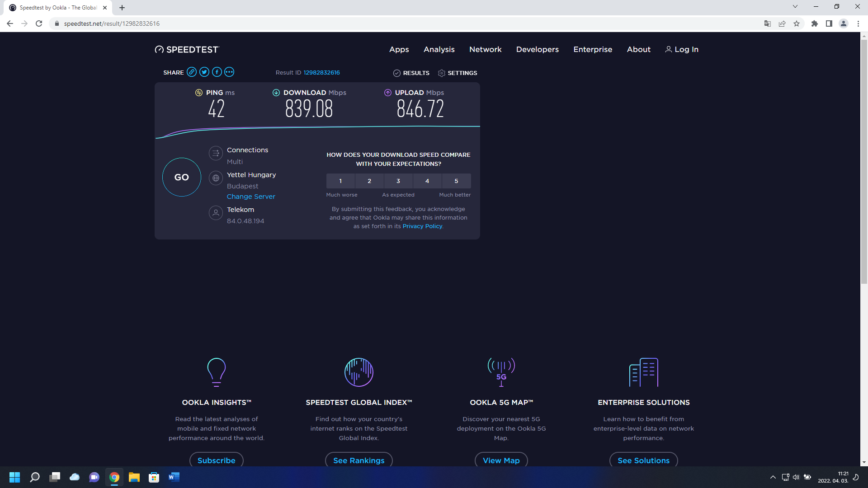Click the SETTINGS label
The image size is (868, 488).
point(462,73)
